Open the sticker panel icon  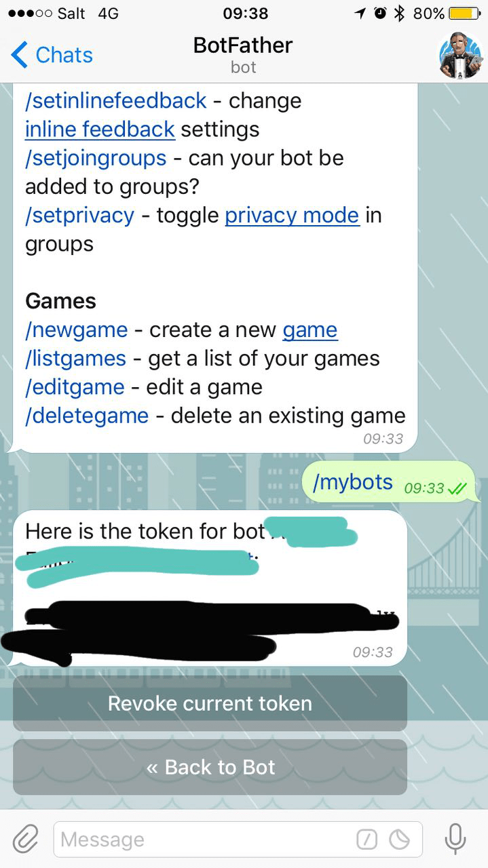[399, 840]
